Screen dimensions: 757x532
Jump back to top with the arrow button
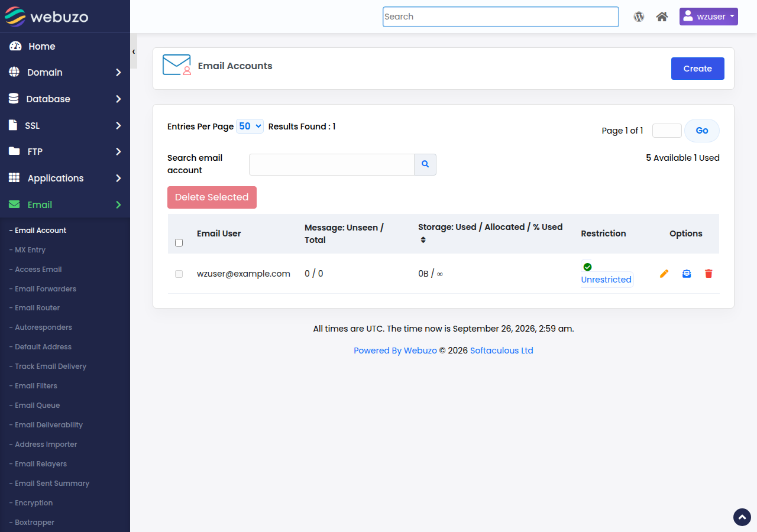[742, 517]
